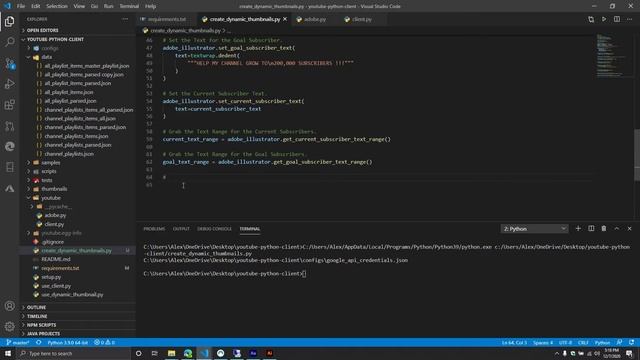Viewport: 640px width, 360px height.
Task: Open the Source Control view
Action: (10, 63)
